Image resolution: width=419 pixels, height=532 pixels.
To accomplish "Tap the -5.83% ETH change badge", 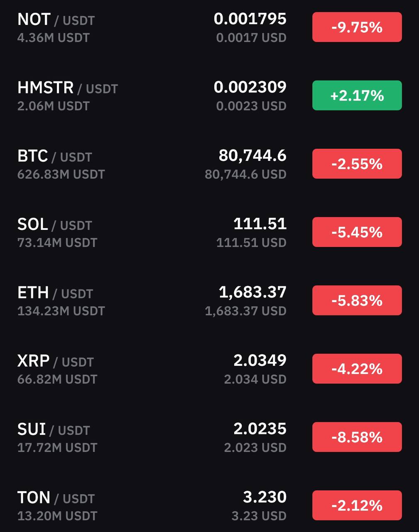I will pyautogui.click(x=357, y=300).
